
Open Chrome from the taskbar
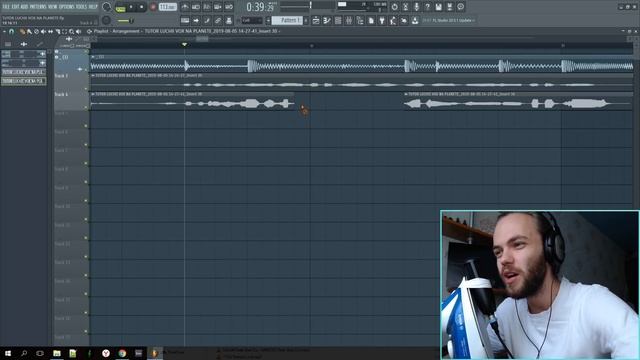tap(122, 353)
